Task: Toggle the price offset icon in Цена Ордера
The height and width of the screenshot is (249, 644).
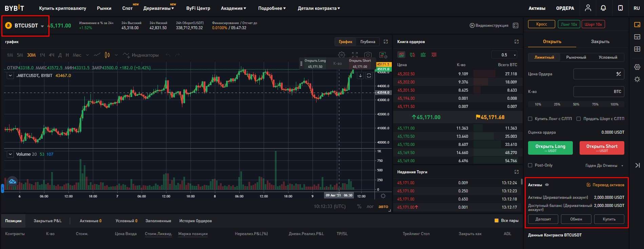Action: click(619, 74)
